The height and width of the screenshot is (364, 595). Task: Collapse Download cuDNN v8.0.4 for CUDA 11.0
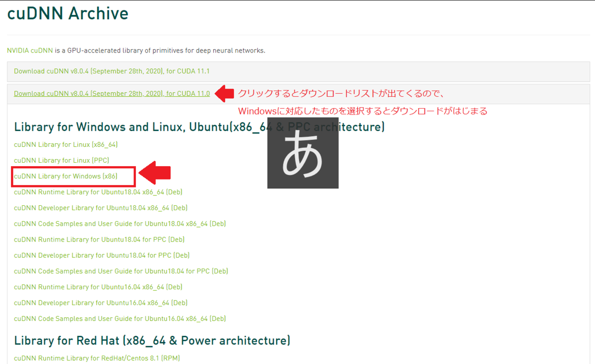pos(112,93)
